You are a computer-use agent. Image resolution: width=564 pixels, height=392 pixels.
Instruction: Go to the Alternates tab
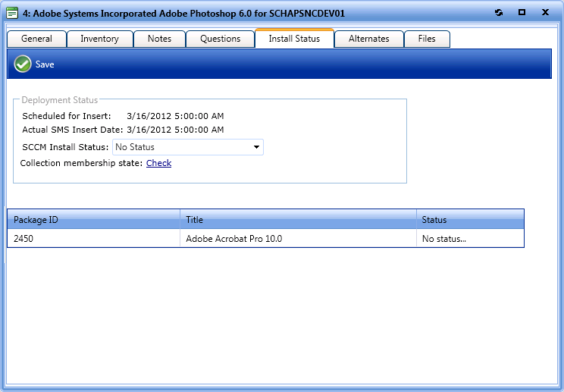pos(368,39)
